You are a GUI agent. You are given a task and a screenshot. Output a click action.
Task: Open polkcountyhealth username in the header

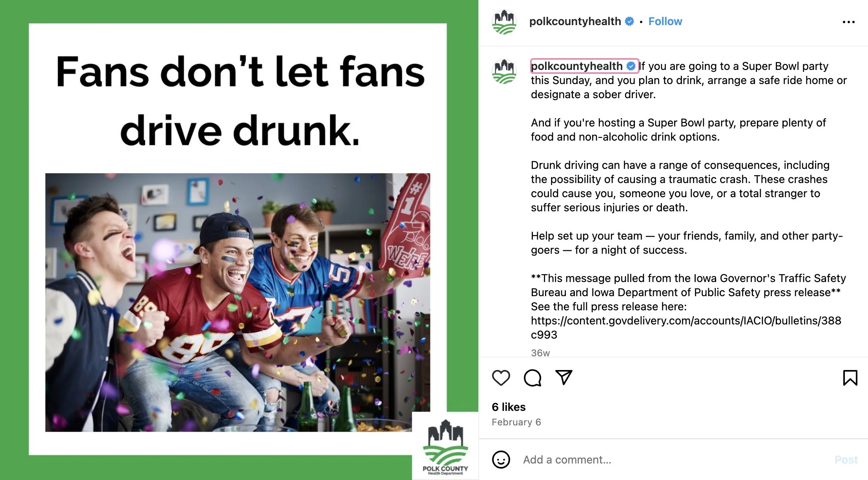[x=575, y=21]
